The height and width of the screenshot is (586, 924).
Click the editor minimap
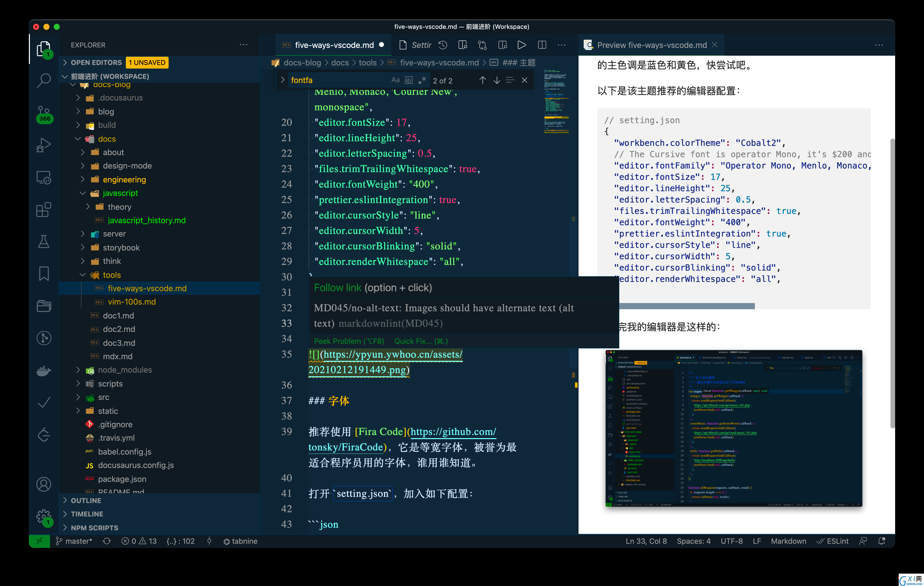click(556, 101)
